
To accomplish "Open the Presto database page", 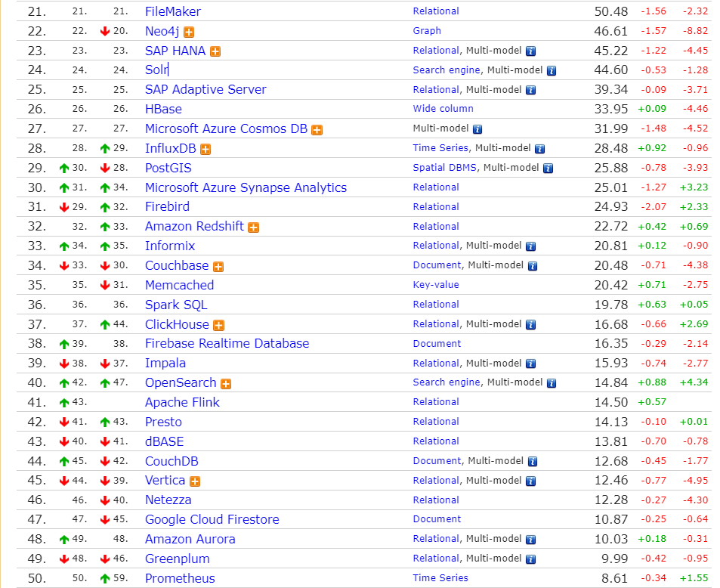I will [163, 422].
